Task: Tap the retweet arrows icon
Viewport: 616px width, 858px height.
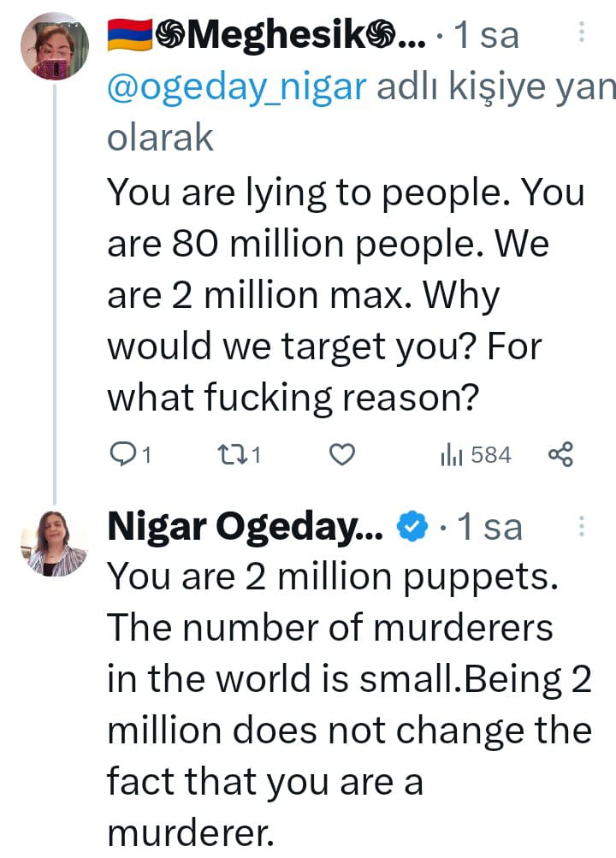Action: coord(228,455)
